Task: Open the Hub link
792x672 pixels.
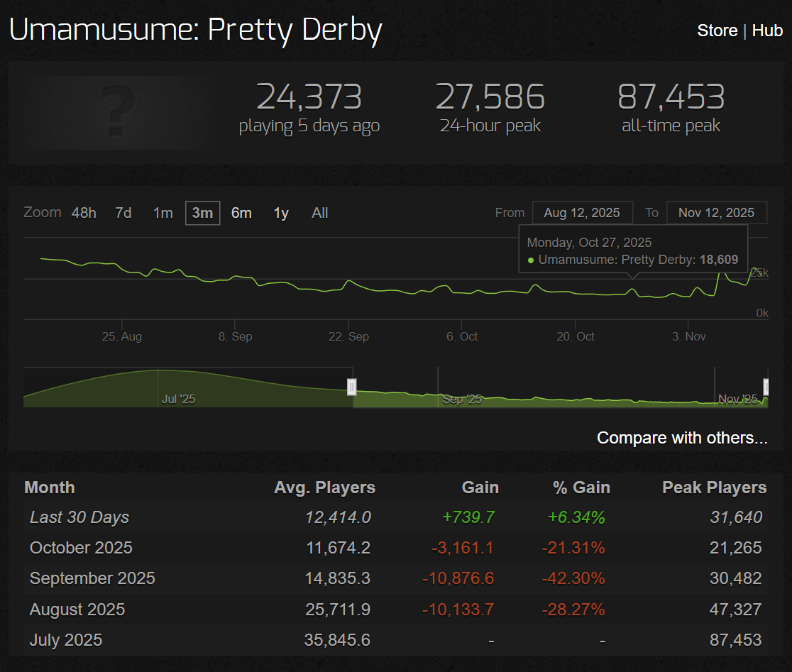Action: click(767, 31)
